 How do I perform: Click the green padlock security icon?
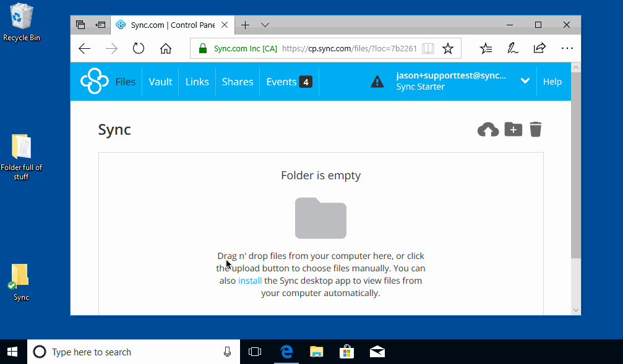coord(203,48)
